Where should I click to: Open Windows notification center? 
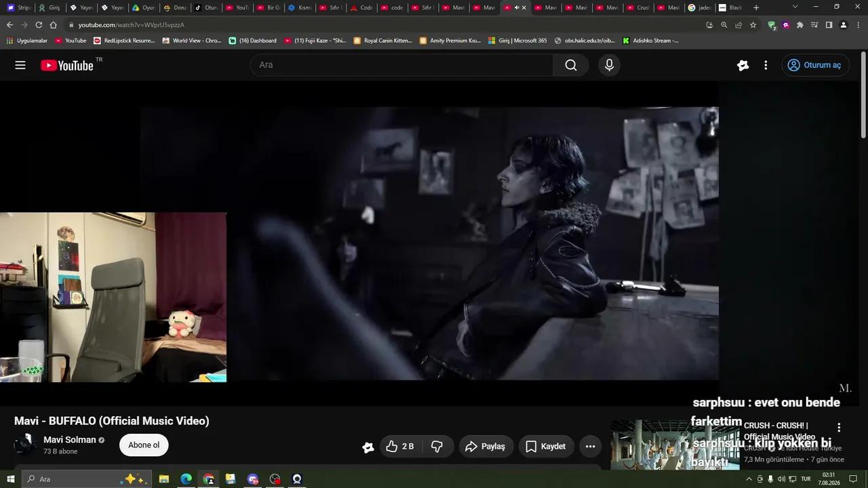point(853,479)
